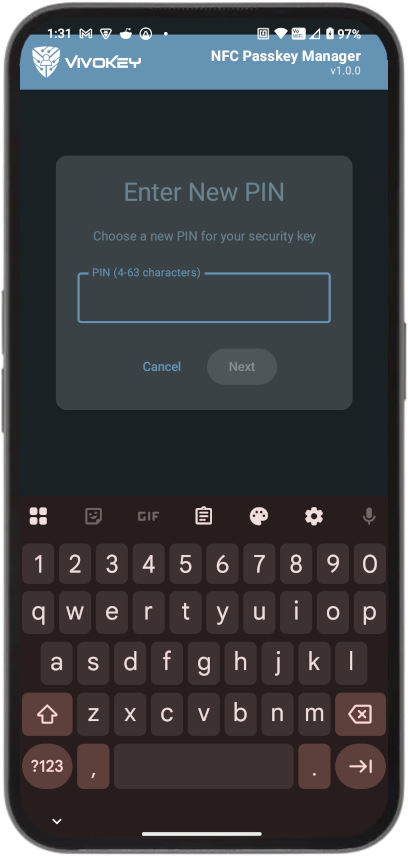Open keyboard apps grid icon
Image resolution: width=408 pixels, height=856 pixels.
(38, 516)
